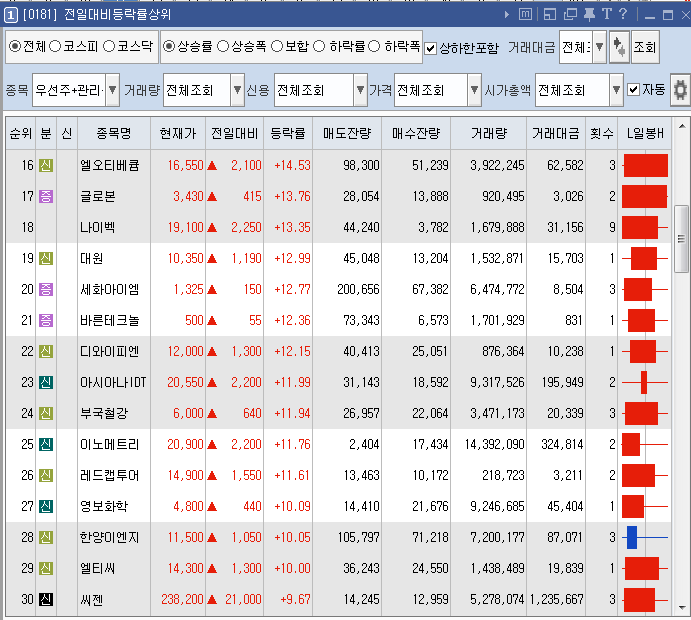Open the 종목 우선주+관리 dropdown
This screenshot has width=691, height=620.
pyautogui.click(x=112, y=90)
